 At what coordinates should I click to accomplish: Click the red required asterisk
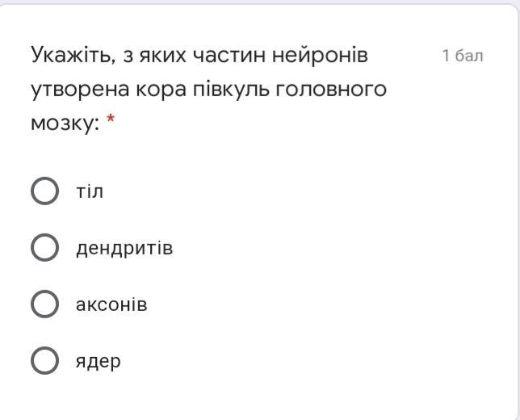[x=111, y=119]
